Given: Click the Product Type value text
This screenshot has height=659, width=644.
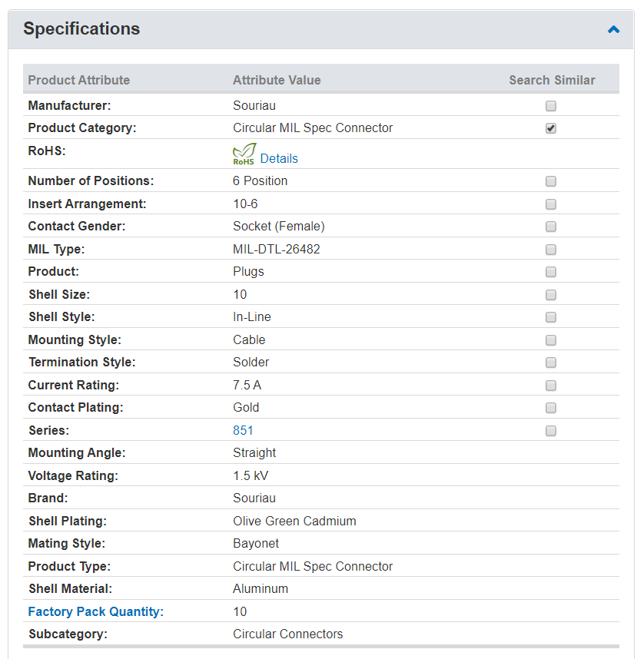Looking at the screenshot, I should [x=313, y=566].
